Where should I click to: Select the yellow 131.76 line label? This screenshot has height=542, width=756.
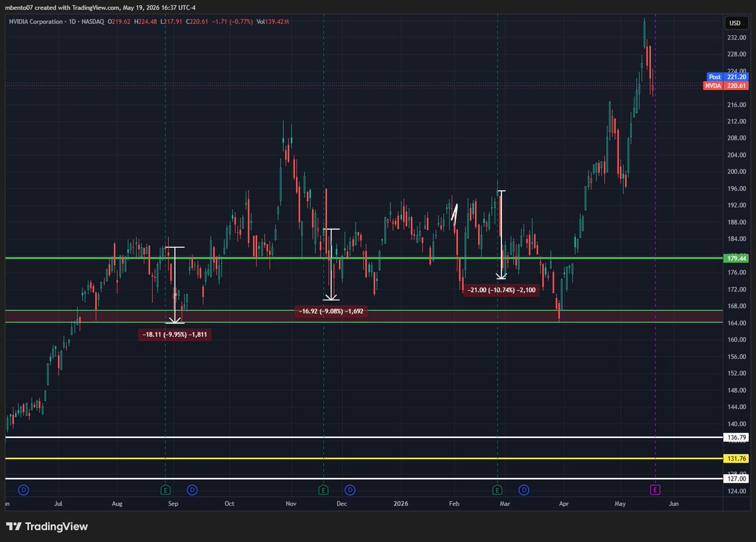tap(736, 458)
